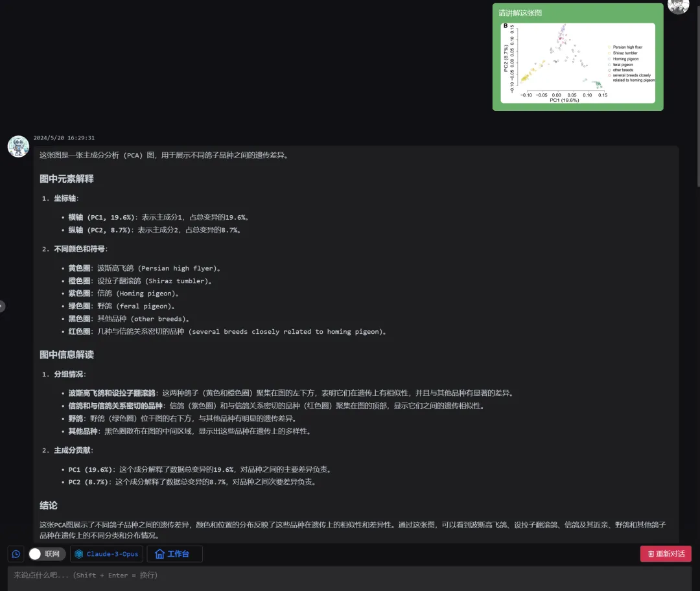
Task: Click the first sentence about 主成分分析 (PCA)
Action: [165, 156]
